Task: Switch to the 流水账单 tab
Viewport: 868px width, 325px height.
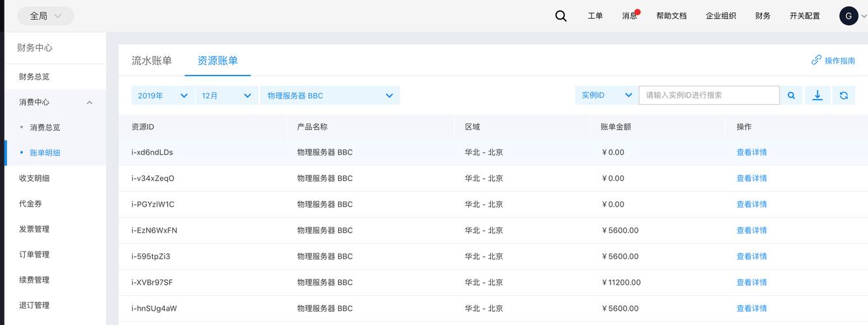Action: (151, 60)
